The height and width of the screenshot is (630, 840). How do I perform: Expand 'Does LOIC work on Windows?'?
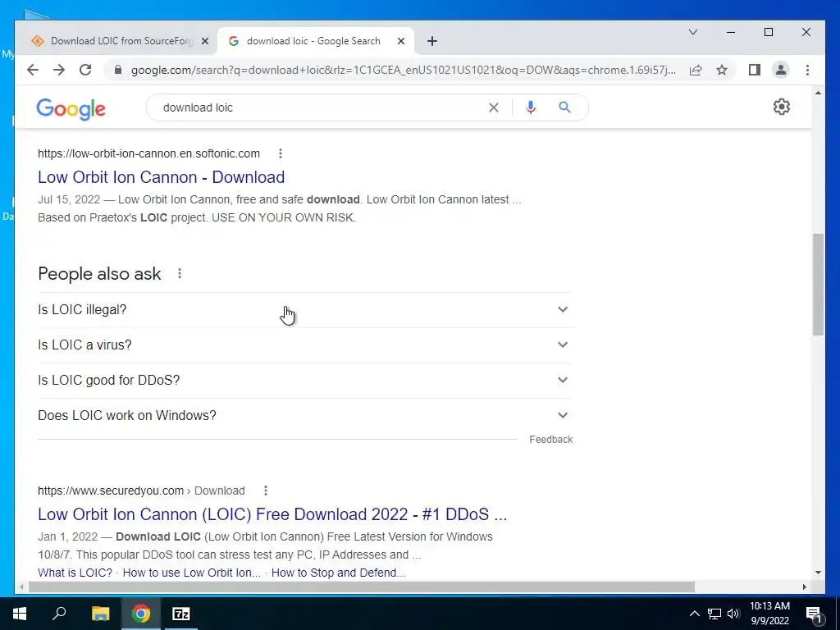pyautogui.click(x=305, y=416)
